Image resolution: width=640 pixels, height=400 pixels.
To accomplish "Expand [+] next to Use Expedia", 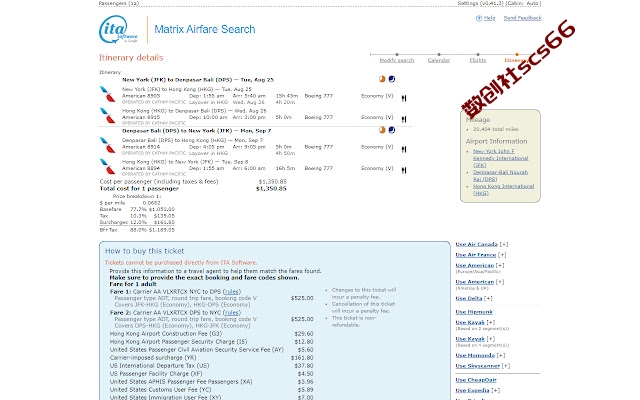I will pyautogui.click(x=495, y=391).
